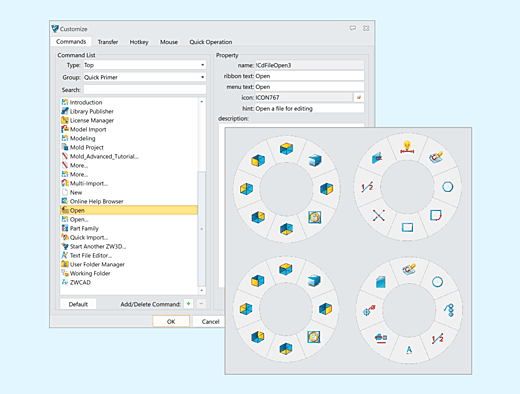
Task: Pick the Right view cube in the upper-left wheel
Action: click(x=326, y=189)
